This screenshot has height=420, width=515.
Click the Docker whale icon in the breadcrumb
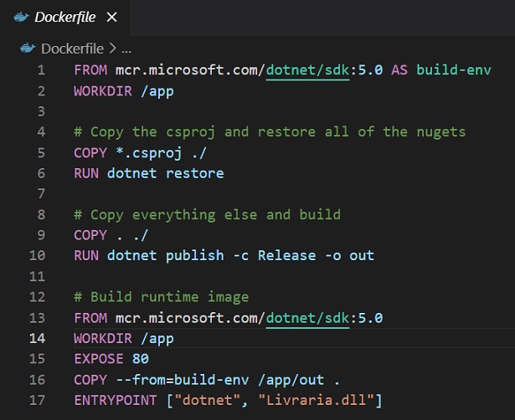28,49
